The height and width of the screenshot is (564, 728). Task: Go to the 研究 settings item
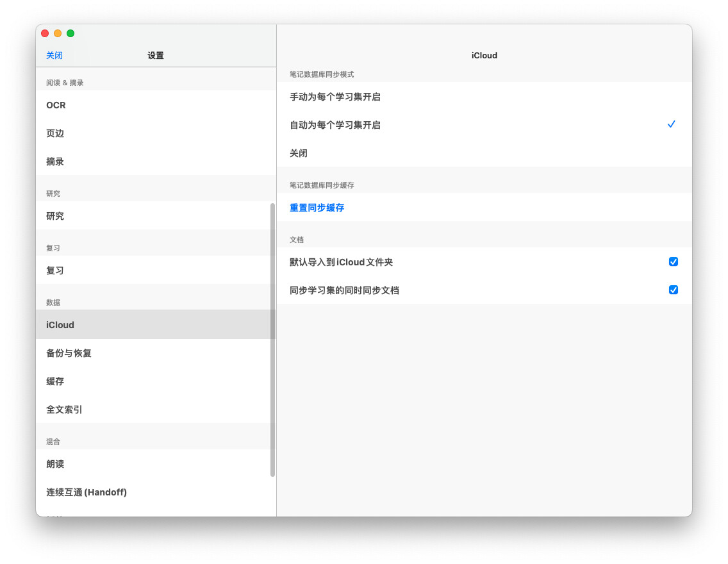pyautogui.click(x=55, y=216)
